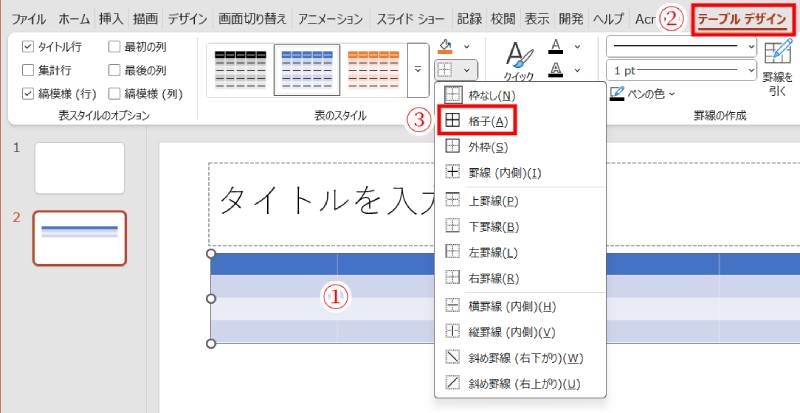This screenshot has height=413, width=800.
Task: Switch to the テーブル デザイン tab
Action: coord(742,19)
